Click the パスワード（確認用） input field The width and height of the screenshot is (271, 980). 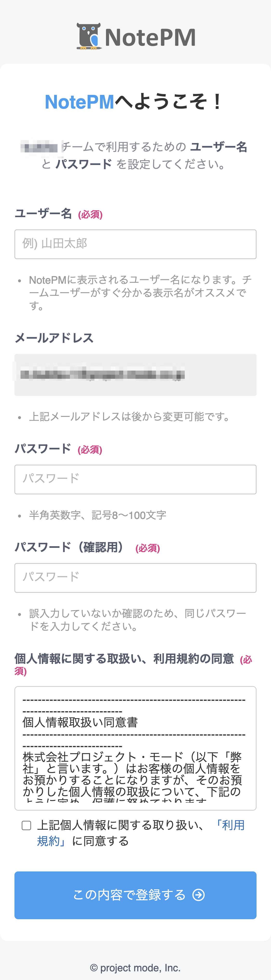[135, 578]
